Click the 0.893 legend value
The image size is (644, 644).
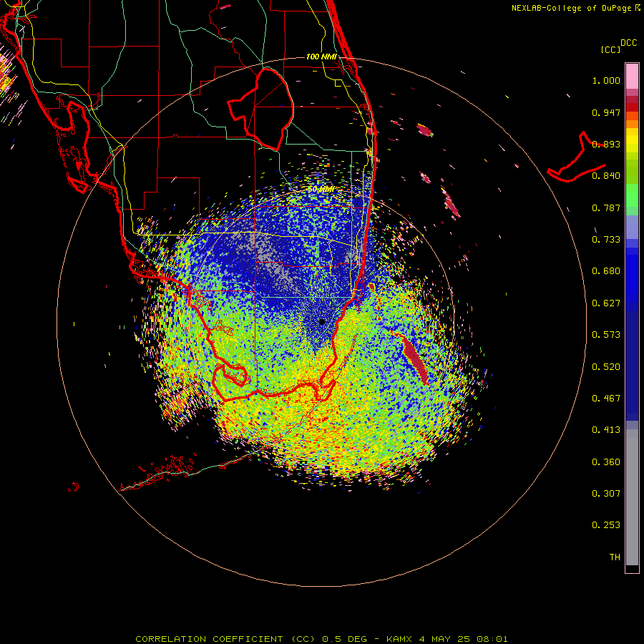pos(606,144)
